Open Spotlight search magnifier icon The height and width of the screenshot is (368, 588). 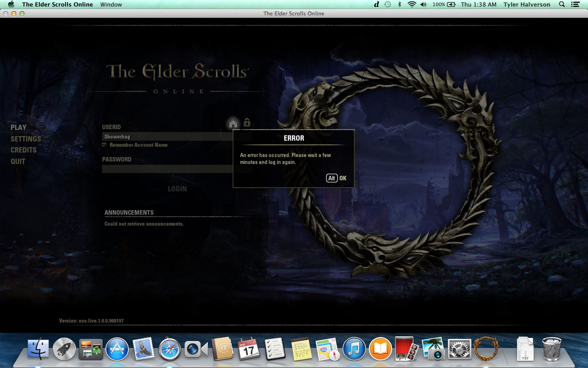[562, 4]
